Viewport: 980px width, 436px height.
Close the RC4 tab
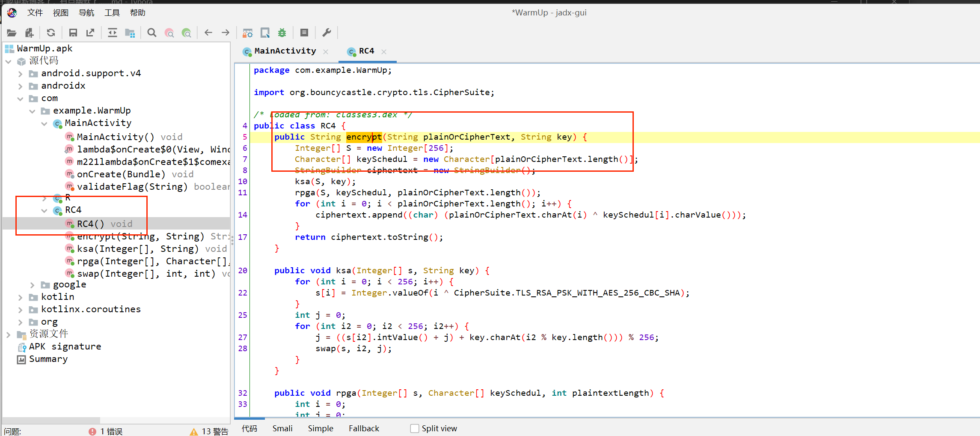pos(384,52)
